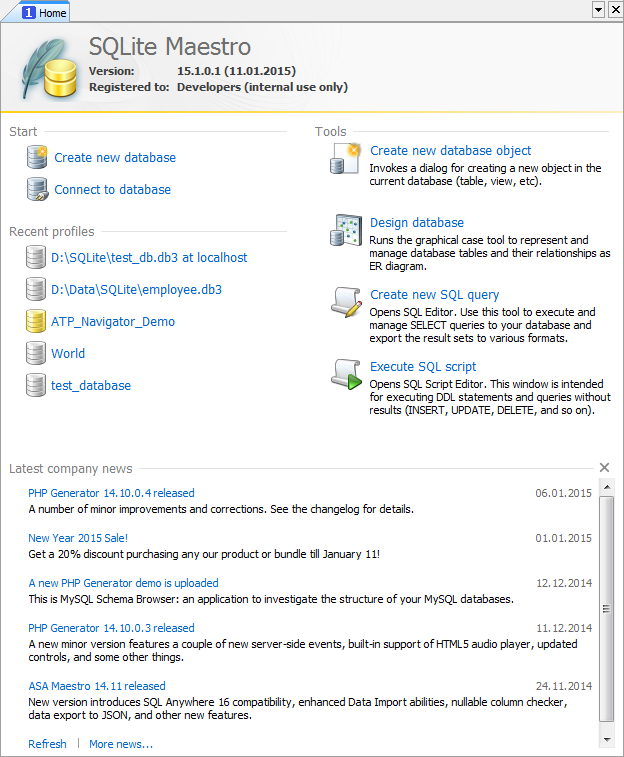The height and width of the screenshot is (757, 624).
Task: Click the Tools section heading
Action: click(331, 131)
